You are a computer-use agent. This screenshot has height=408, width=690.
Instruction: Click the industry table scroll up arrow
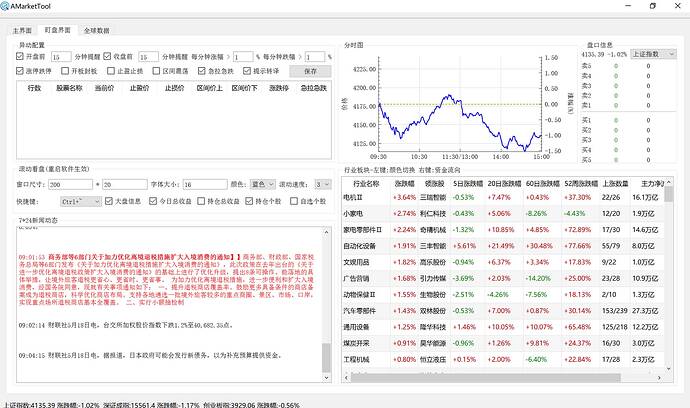pos(669,182)
